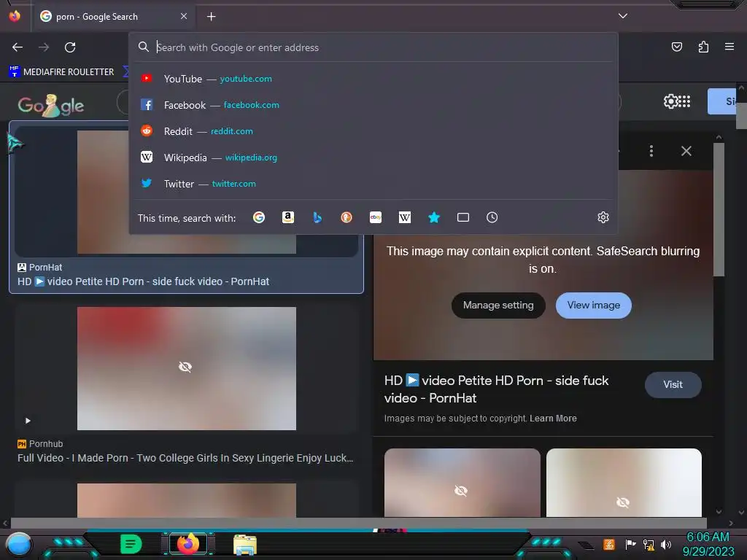The image size is (747, 560).
Task: Open the Extensions puzzle icon
Action: (703, 47)
